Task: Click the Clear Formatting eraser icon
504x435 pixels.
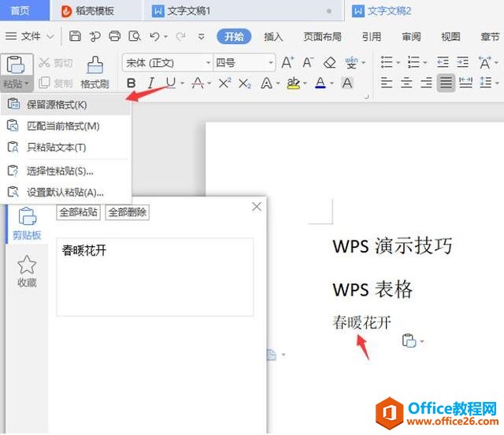Action: [x=329, y=63]
